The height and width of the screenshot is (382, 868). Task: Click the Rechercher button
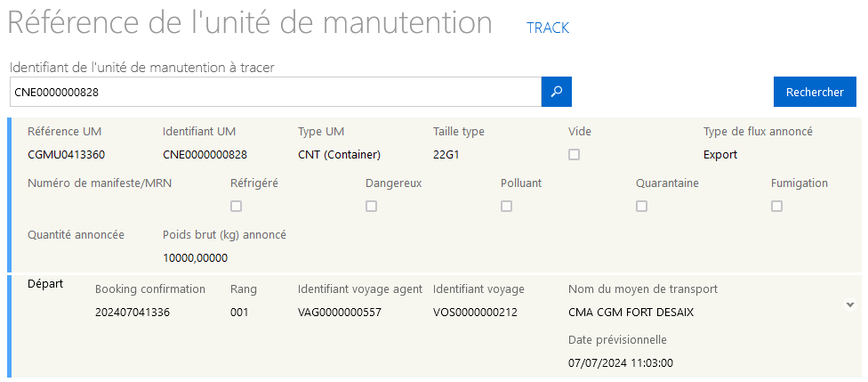815,92
